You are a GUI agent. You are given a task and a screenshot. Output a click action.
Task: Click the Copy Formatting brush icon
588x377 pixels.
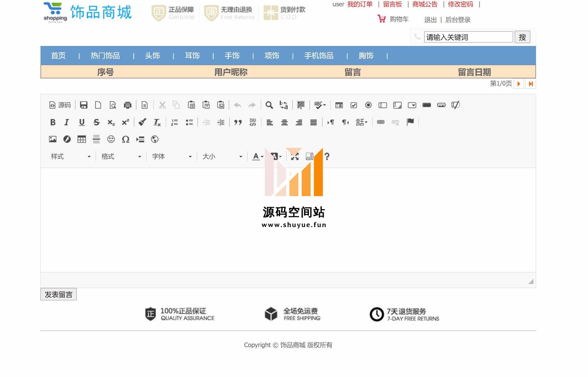click(142, 122)
